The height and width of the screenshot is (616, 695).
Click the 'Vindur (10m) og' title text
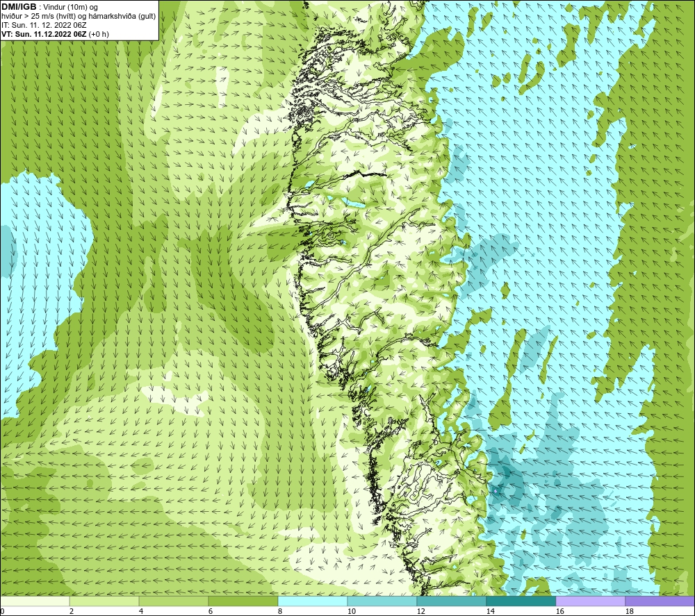click(x=71, y=8)
